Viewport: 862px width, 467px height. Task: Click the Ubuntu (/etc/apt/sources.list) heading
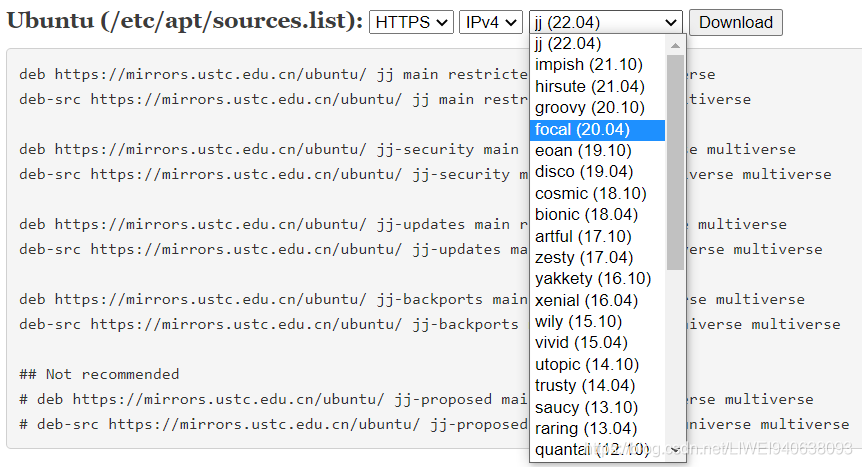click(185, 21)
